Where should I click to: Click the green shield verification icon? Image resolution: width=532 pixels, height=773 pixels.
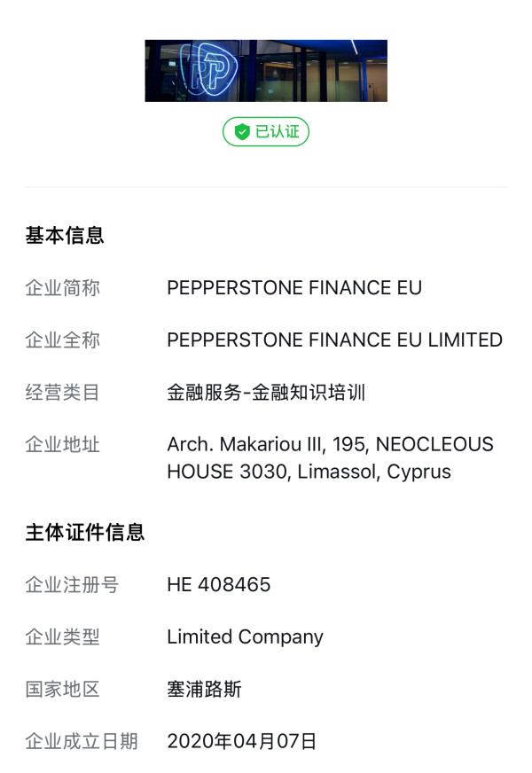coord(242,132)
